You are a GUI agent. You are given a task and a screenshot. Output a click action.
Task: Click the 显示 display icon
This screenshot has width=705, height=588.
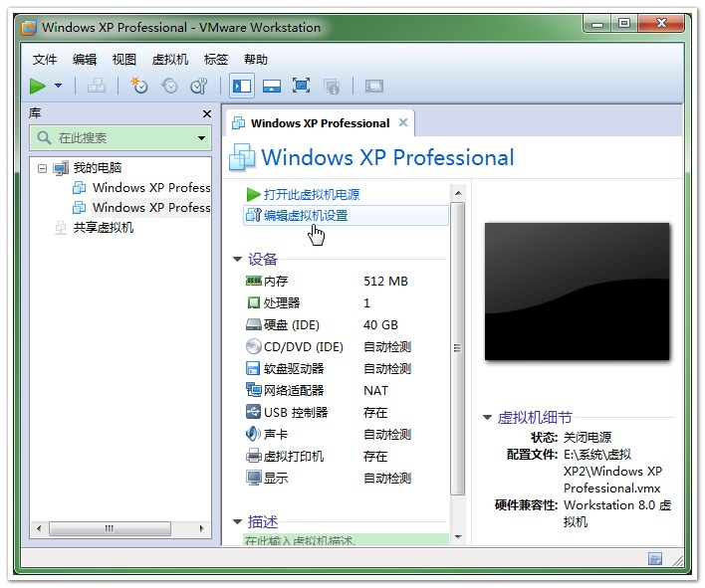click(x=254, y=478)
